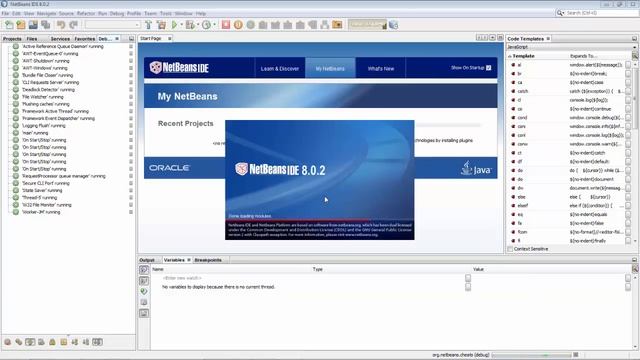Open the Learn & Discover page
This screenshot has height=360, width=640.
[280, 69]
